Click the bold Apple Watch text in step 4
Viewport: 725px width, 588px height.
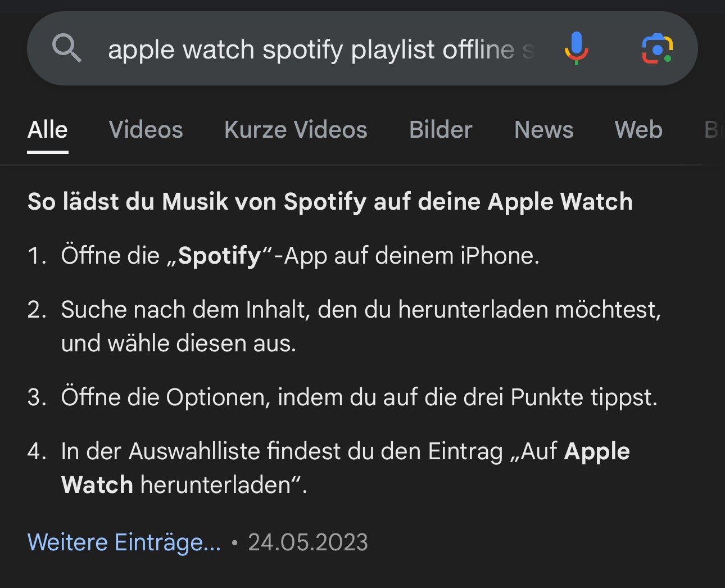597,451
